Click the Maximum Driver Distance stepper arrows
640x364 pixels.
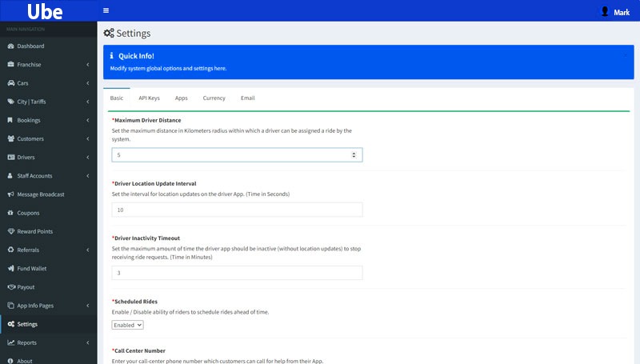pos(354,154)
